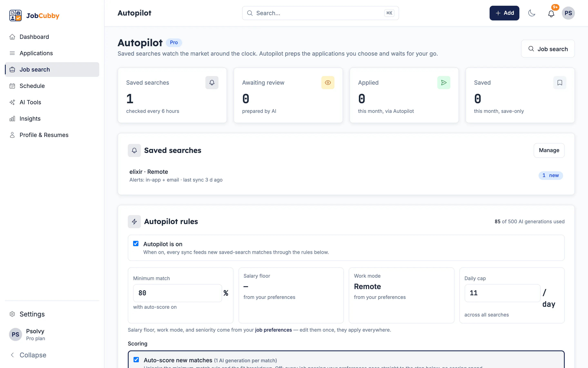Open the Psolvy Pro plan account entry
Image resolution: width=588 pixels, height=368 pixels.
pyautogui.click(x=52, y=334)
